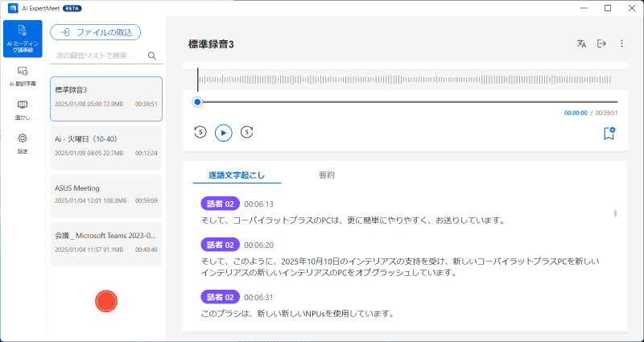Select the Ai - 火曜日（10-40） recording
Image resolution: width=644 pixels, height=342 pixels.
(106, 148)
